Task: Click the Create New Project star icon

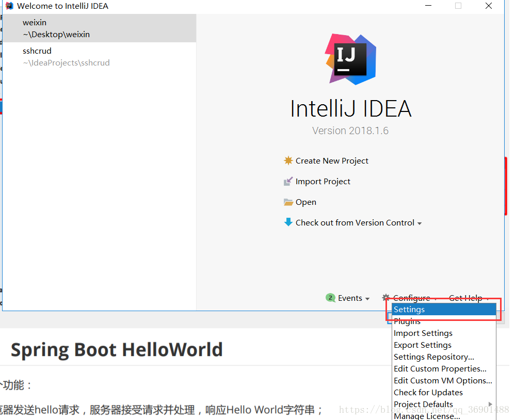Action: 288,160
